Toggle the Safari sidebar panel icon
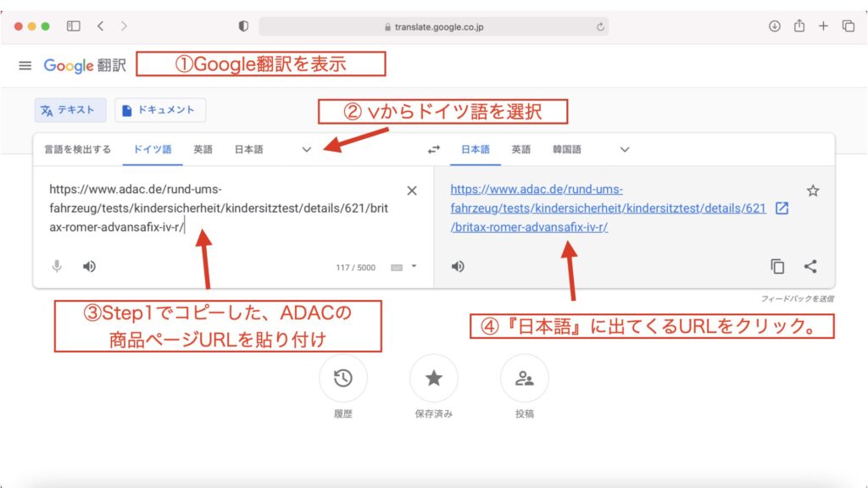This screenshot has height=488, width=868. [x=73, y=26]
